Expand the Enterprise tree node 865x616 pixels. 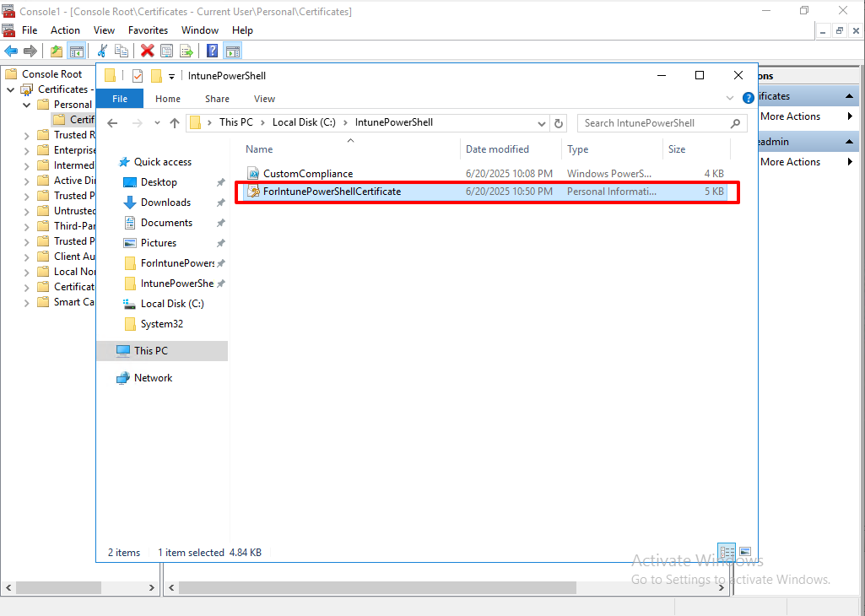[x=26, y=150]
